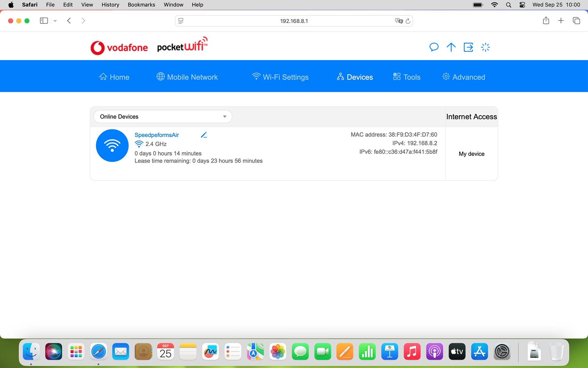This screenshot has height=368, width=588.
Task: Click the SpeedpeformsAir device name link
Action: point(156,135)
